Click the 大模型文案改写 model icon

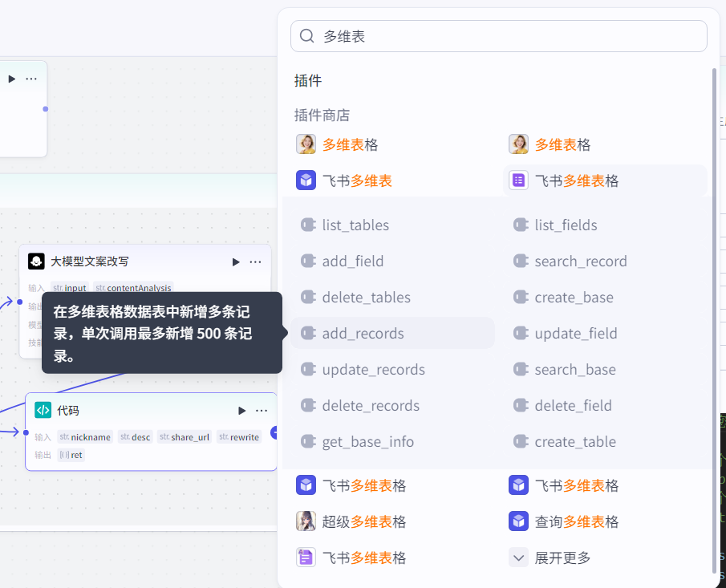37,262
